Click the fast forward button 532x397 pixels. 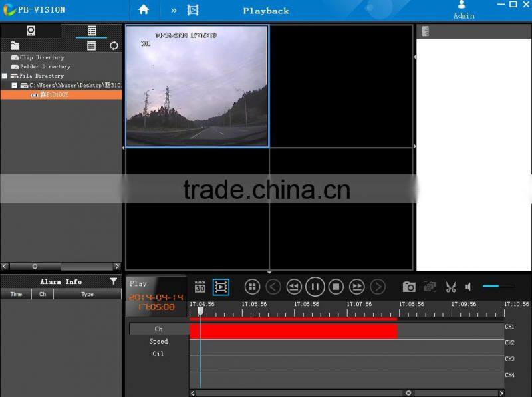[x=357, y=287]
